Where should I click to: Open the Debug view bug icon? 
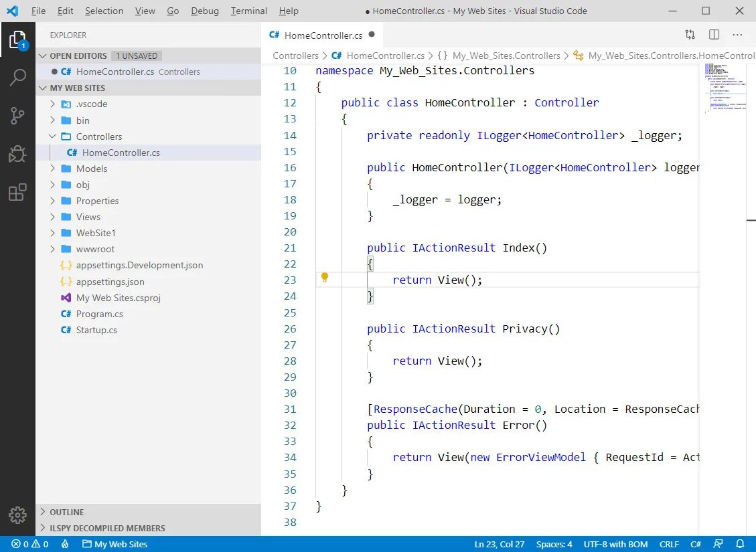(17, 154)
